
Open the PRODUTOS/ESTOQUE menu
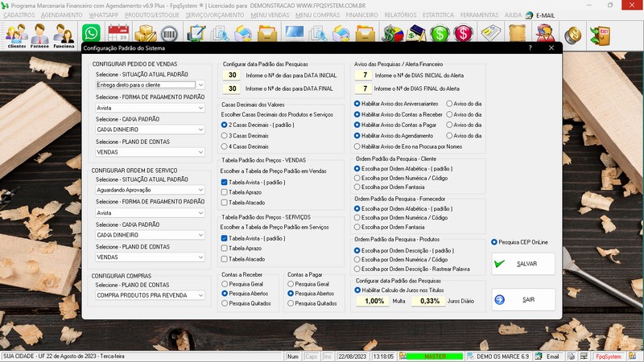[152, 15]
